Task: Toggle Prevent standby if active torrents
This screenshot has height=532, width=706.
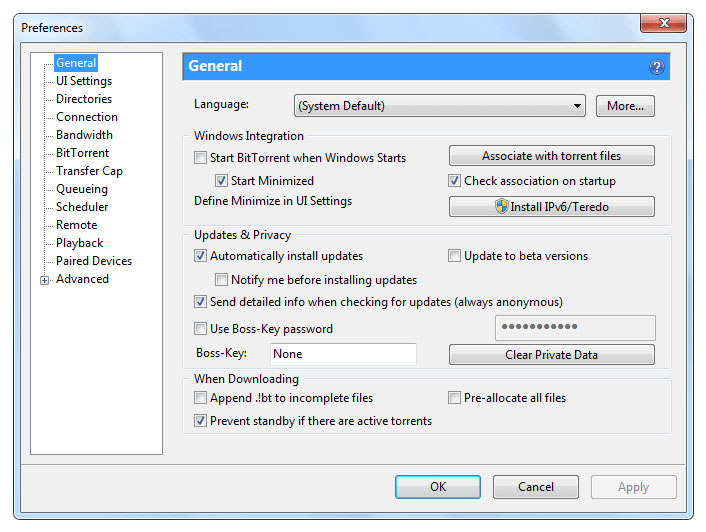Action: pyautogui.click(x=201, y=421)
